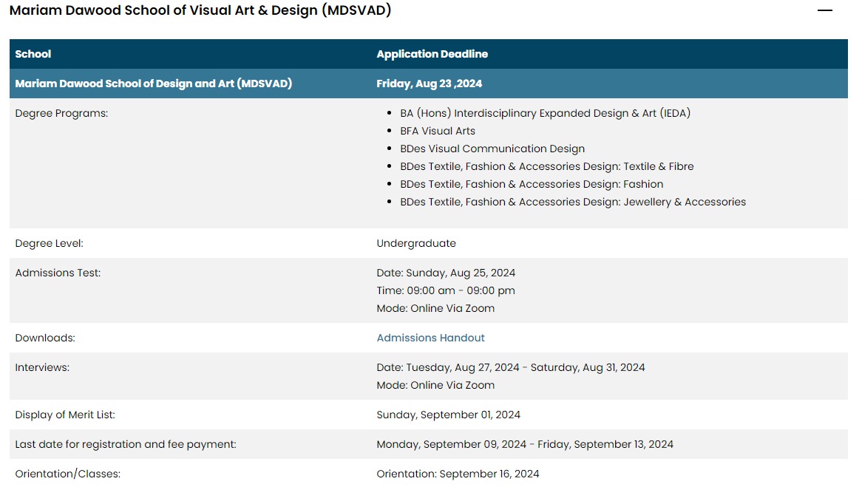Viewport: 862px width, 504px height.
Task: Open the Admissions Handout link
Action: (x=430, y=338)
